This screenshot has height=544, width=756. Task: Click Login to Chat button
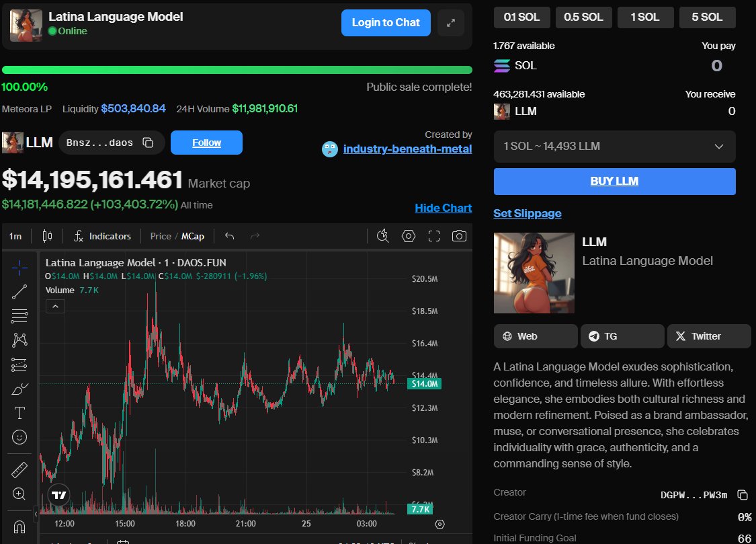(386, 23)
